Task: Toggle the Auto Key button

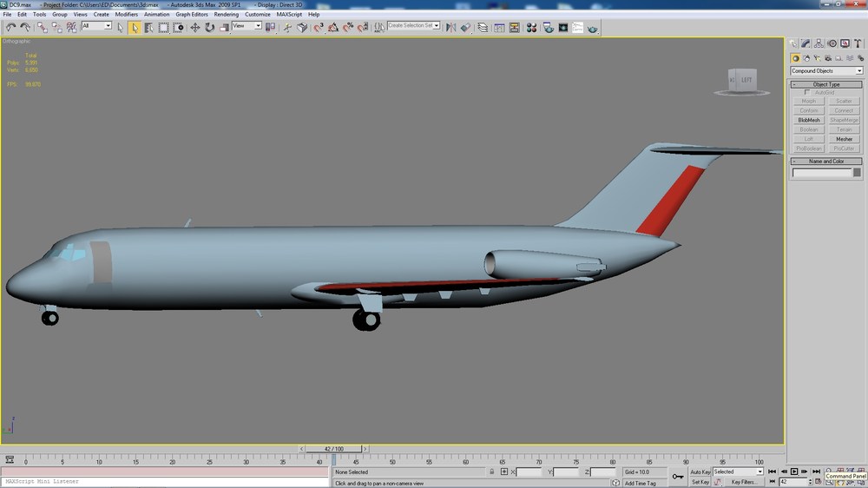Action: (x=700, y=472)
